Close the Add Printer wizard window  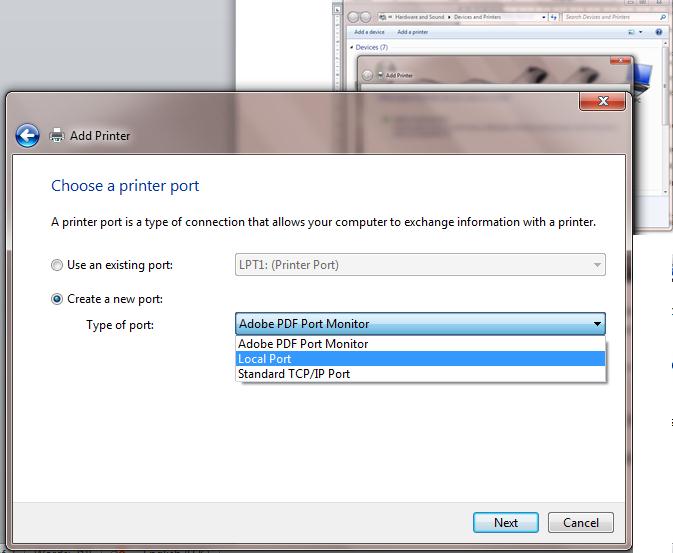603,103
